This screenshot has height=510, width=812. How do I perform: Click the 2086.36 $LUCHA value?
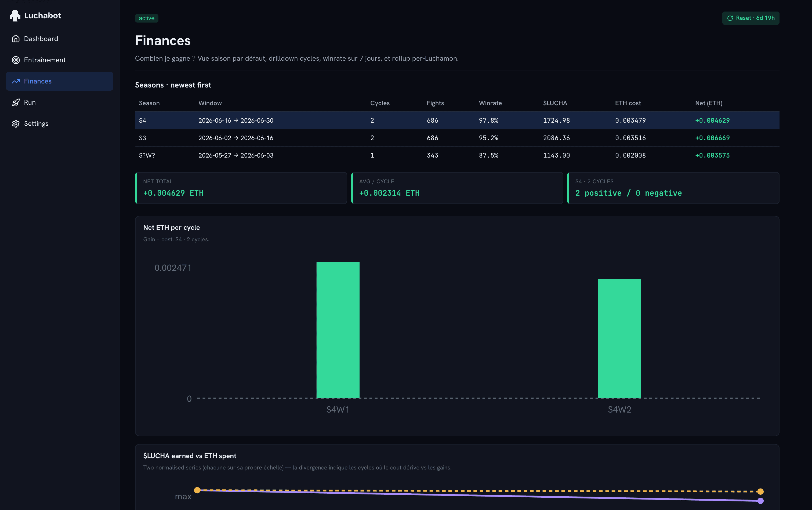coord(556,138)
